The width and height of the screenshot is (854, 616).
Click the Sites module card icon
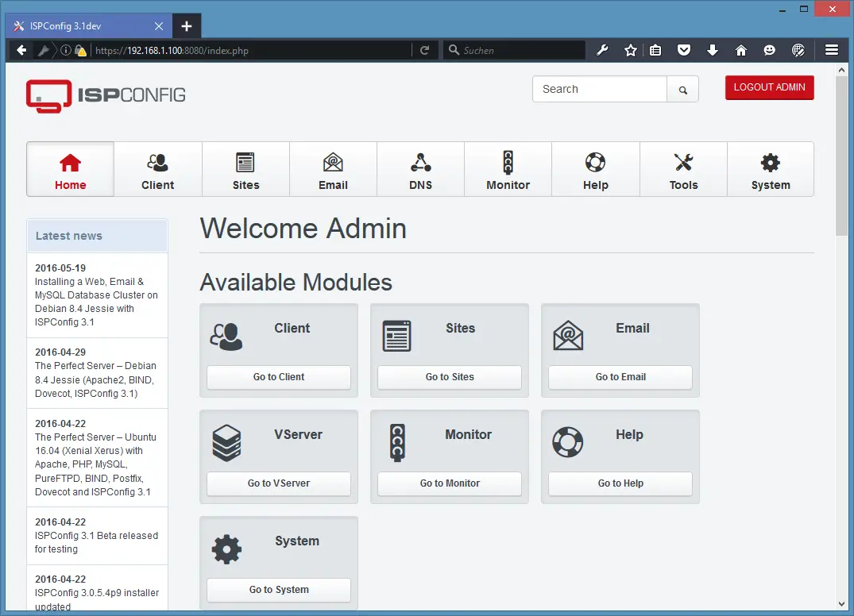coord(396,337)
